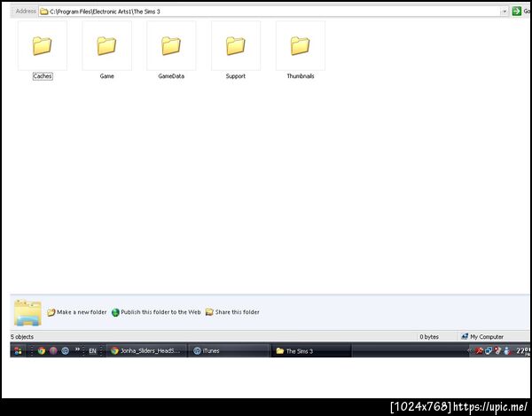Viewport: 532px width, 416px height.
Task: Click the large folder tasks icon
Action: 27,313
